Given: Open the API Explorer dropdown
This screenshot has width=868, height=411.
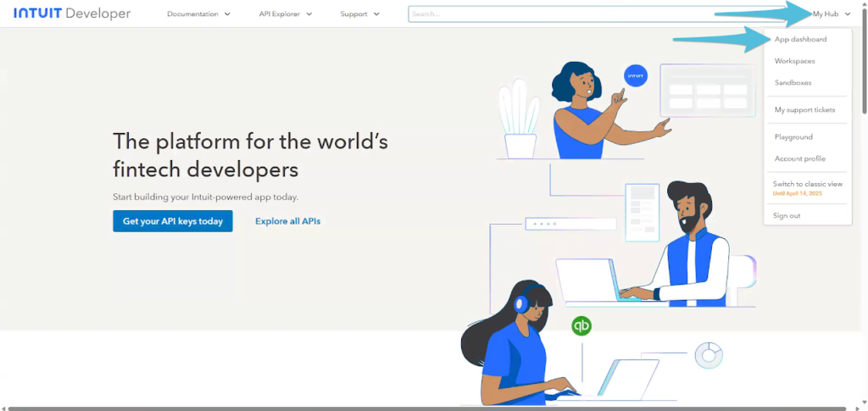Looking at the screenshot, I should [285, 14].
